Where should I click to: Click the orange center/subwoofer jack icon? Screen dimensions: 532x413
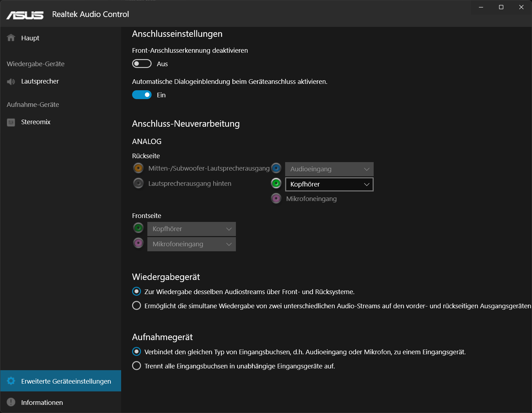[x=138, y=168]
